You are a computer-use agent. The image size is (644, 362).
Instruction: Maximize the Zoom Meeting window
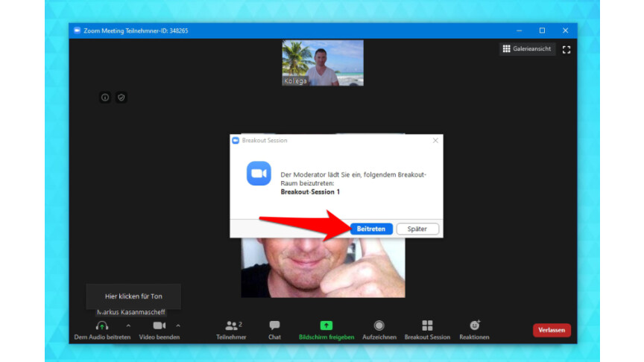tap(542, 31)
